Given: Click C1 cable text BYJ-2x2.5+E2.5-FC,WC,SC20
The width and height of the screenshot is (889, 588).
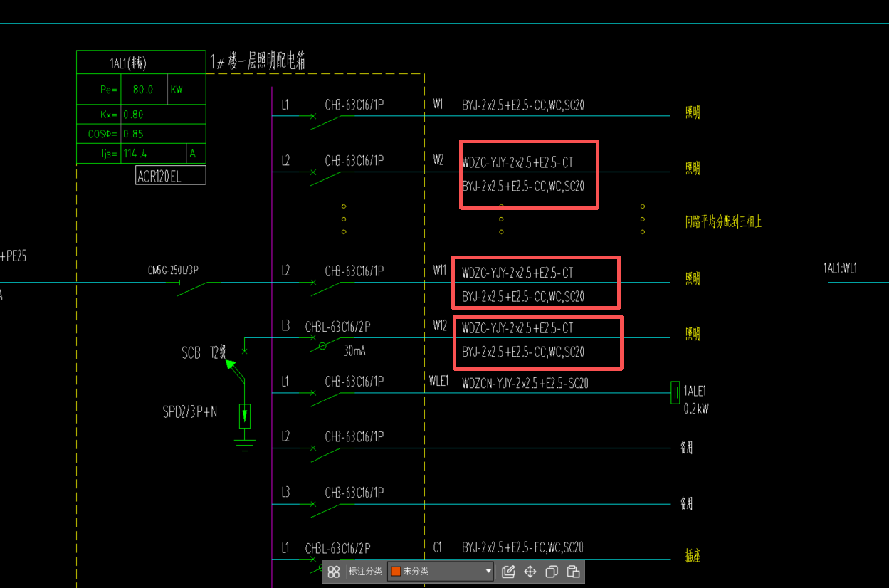Looking at the screenshot, I should pyautogui.click(x=522, y=548).
